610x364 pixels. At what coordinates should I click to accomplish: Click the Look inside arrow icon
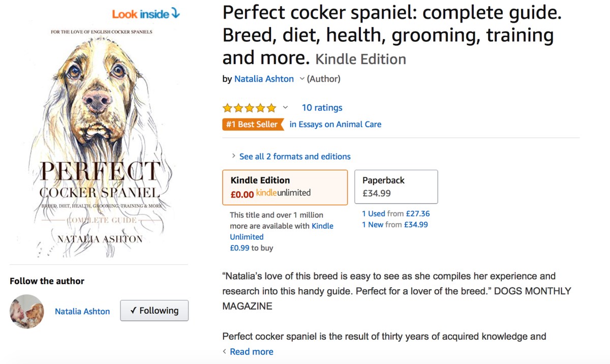(176, 13)
